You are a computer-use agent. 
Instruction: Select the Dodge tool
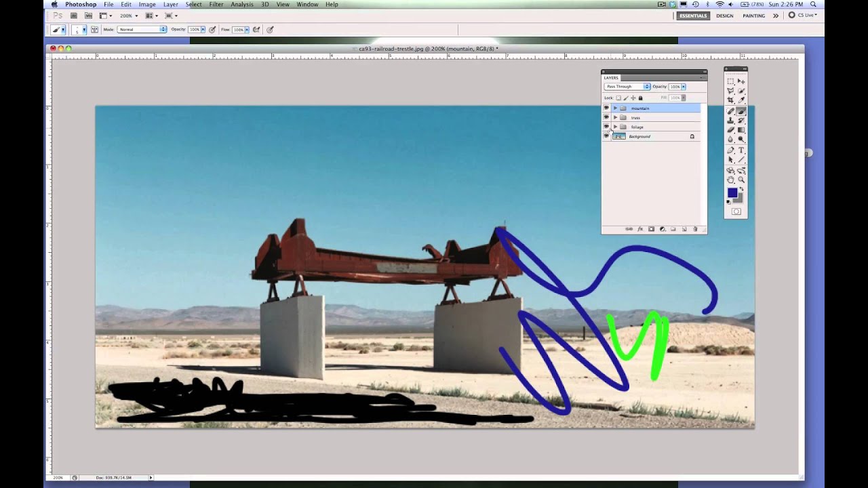(741, 138)
